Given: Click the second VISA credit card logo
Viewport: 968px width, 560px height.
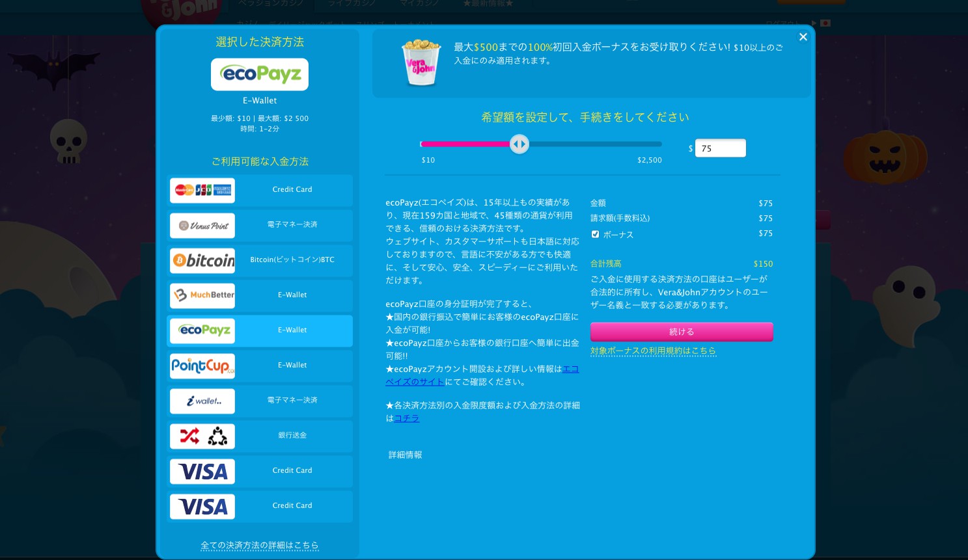Looking at the screenshot, I should coord(202,506).
